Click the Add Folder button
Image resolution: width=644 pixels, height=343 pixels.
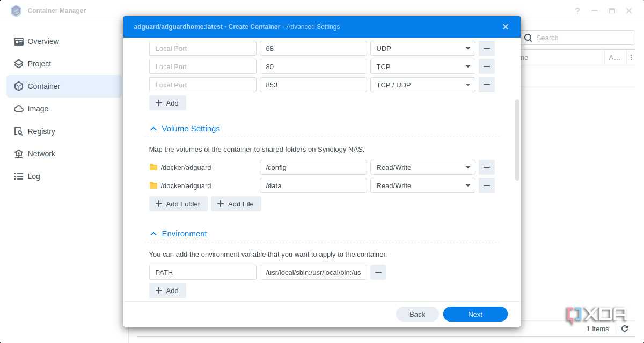(x=178, y=204)
